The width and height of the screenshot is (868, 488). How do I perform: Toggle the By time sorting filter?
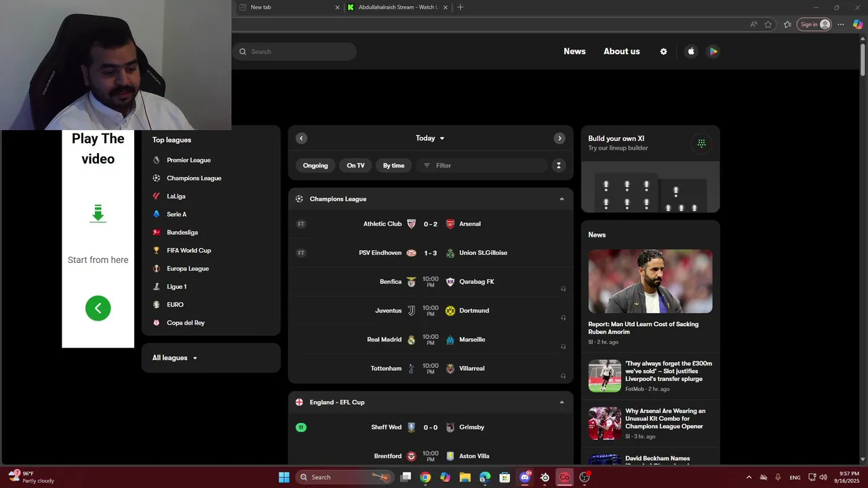coord(393,165)
